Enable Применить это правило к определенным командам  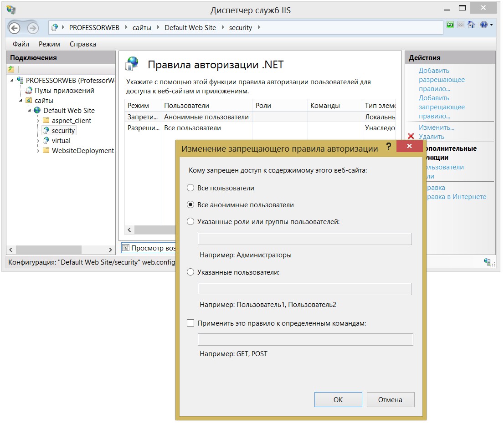pyautogui.click(x=190, y=323)
